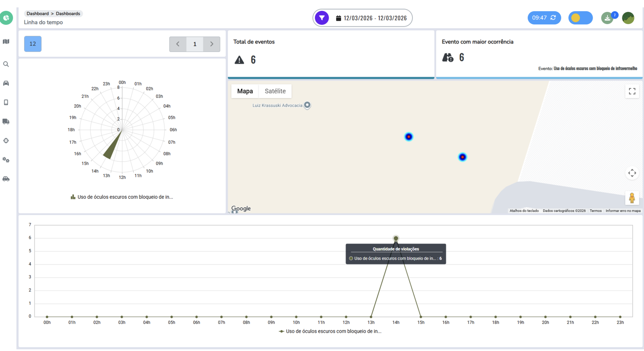Open the gears settings sidebar icon

[x=6, y=160]
